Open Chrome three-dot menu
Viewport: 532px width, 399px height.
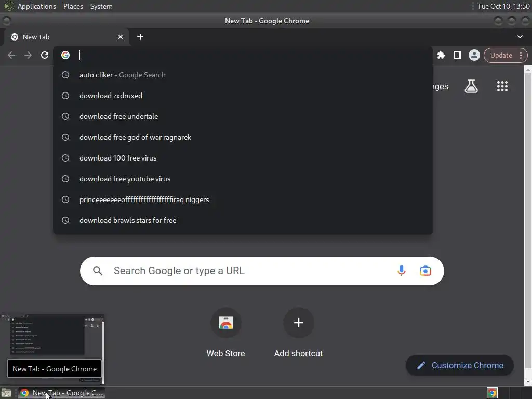click(521, 55)
